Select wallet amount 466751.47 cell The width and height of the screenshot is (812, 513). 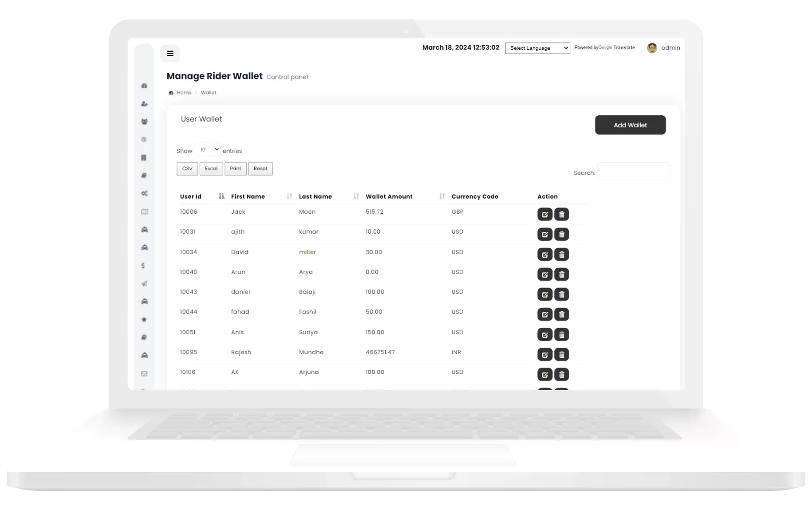click(380, 352)
